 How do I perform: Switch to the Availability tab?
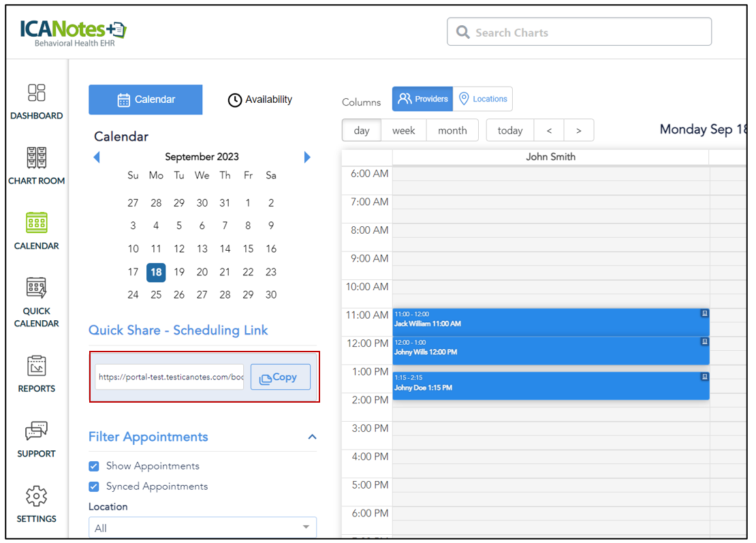tap(259, 99)
